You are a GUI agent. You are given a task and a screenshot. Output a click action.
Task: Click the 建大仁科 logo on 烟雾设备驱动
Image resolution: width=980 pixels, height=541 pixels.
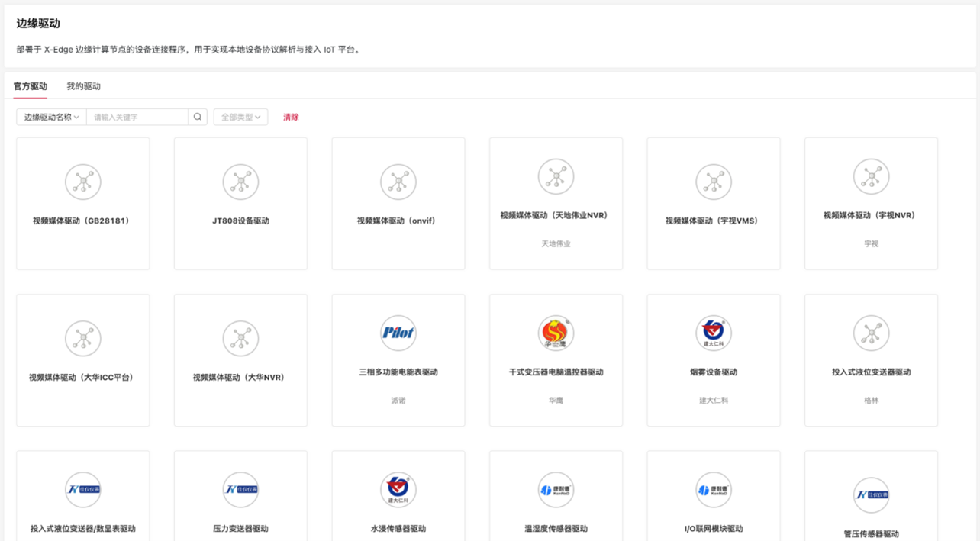[713, 333]
